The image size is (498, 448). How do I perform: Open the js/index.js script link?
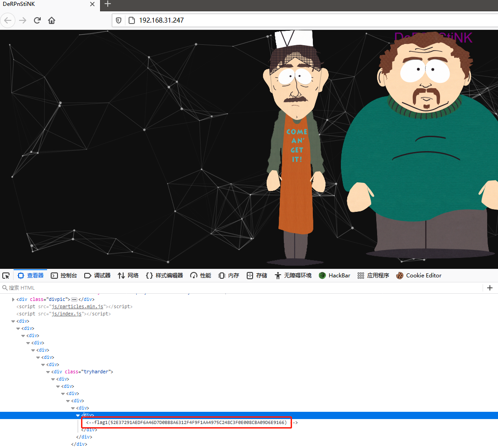(67, 314)
